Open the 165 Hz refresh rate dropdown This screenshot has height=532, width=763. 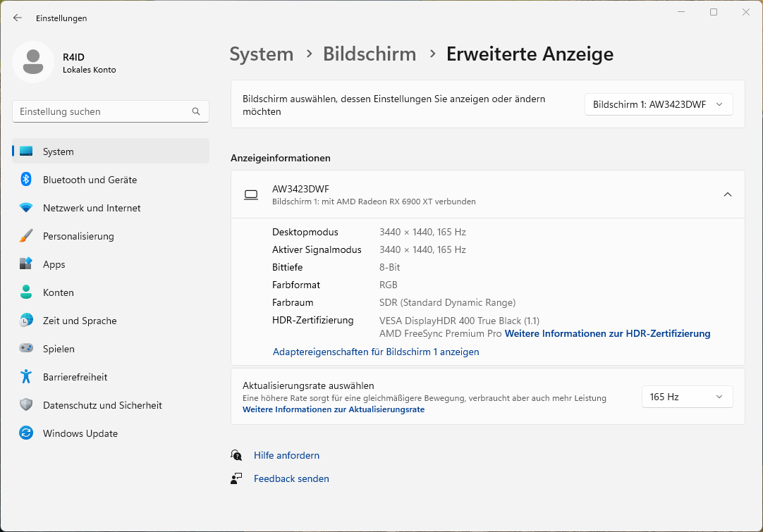pyautogui.click(x=686, y=397)
